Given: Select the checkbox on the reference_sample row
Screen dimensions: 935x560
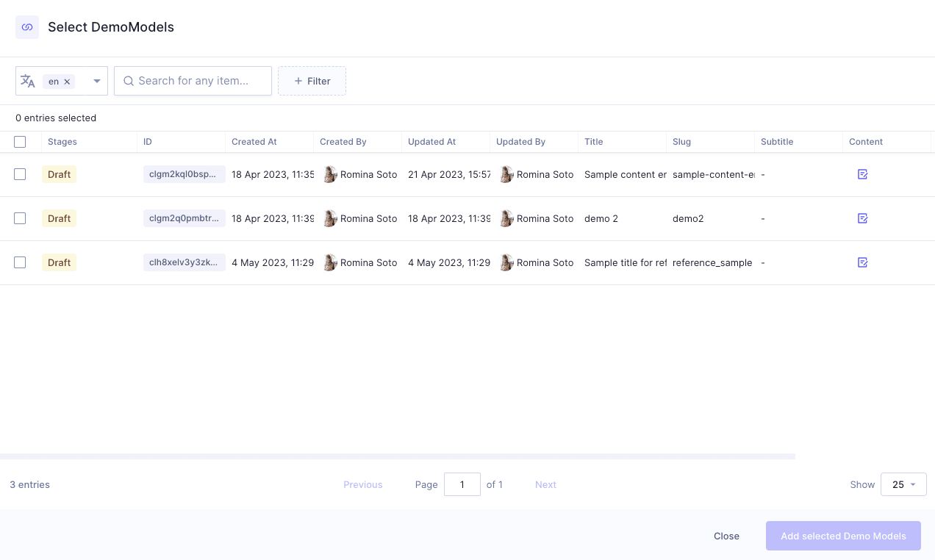Looking at the screenshot, I should (20, 262).
